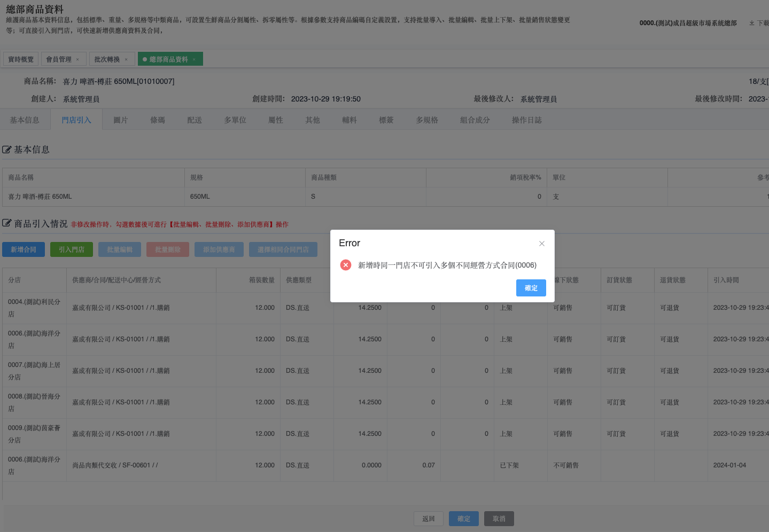Open the 條碼 sub-tab
This screenshot has height=532, width=769.
158,120
